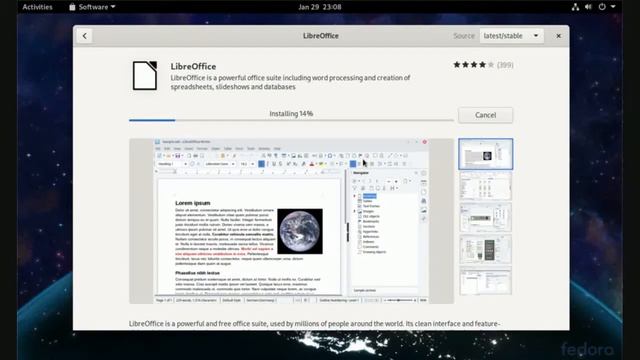Cancel the LibreOffice installation
640x360 pixels.
[x=485, y=115]
